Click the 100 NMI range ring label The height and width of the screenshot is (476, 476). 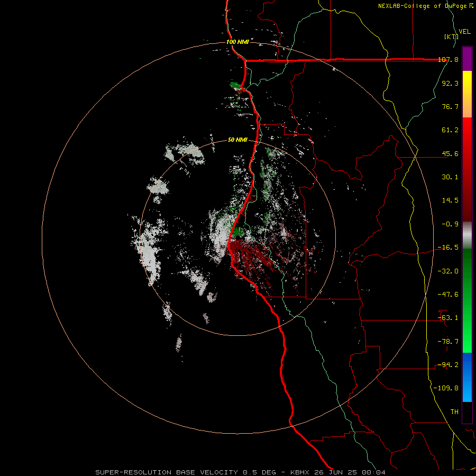click(237, 42)
